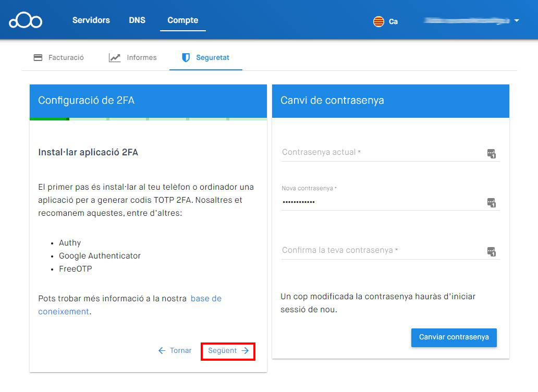Click the Tornar back button
538x392 pixels.
pyautogui.click(x=175, y=350)
